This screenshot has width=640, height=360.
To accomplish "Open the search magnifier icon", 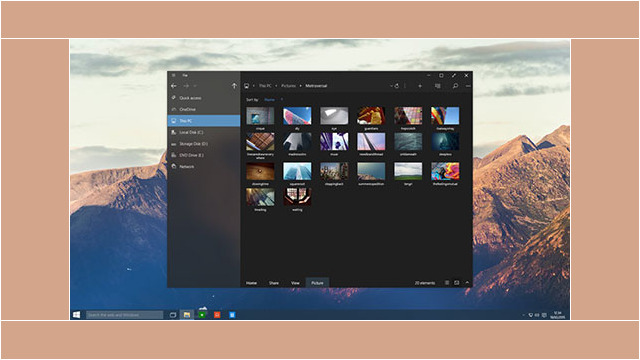I will 455,86.
